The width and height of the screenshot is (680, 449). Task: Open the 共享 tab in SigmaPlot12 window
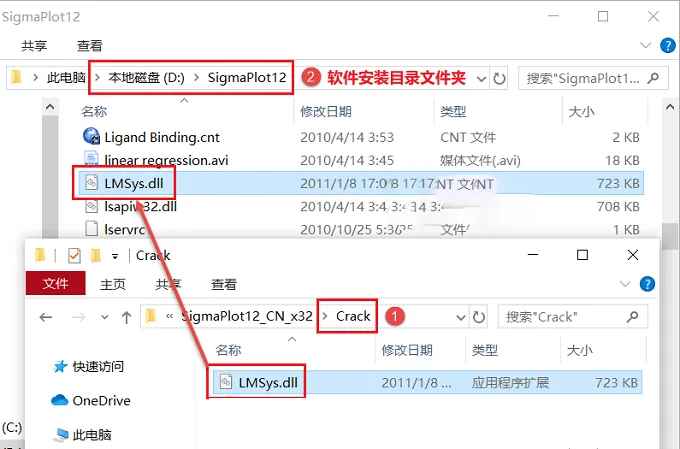coord(34,46)
